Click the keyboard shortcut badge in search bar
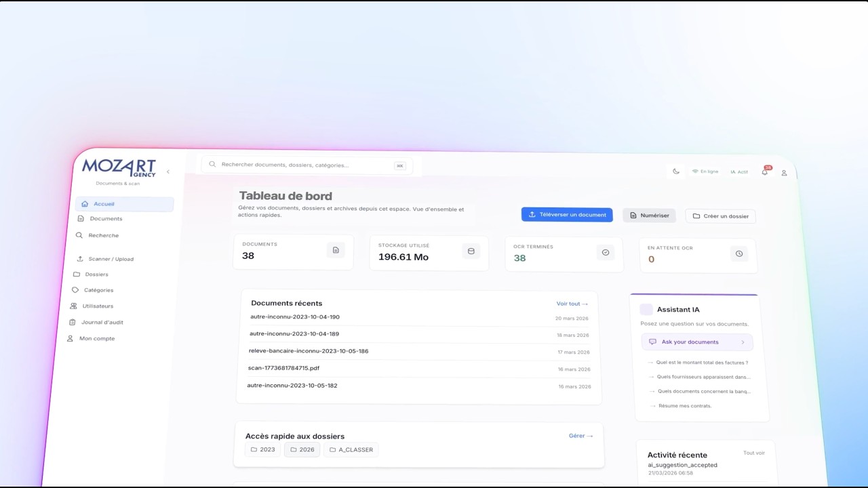Viewport: 868px width, 488px height. tap(399, 165)
